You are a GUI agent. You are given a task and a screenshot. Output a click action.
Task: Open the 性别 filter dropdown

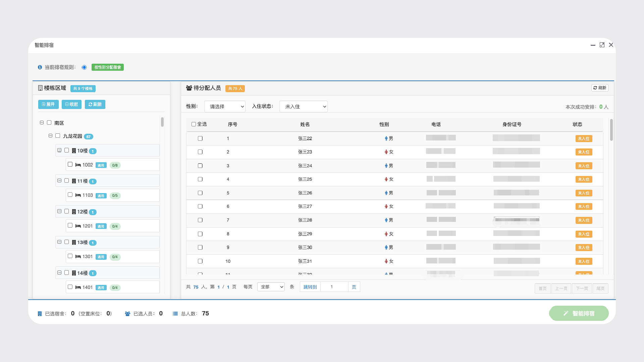pos(225,107)
